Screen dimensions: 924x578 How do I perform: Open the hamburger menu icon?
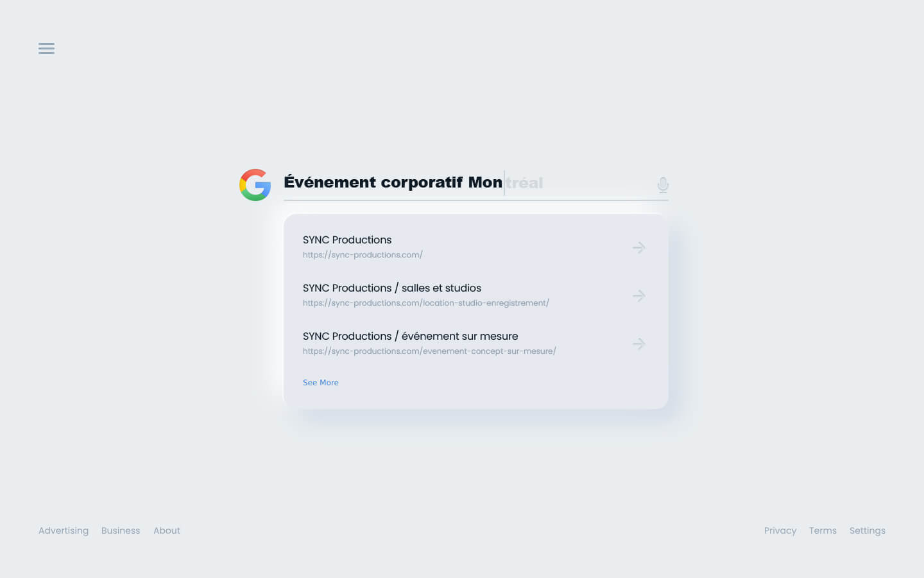[46, 48]
